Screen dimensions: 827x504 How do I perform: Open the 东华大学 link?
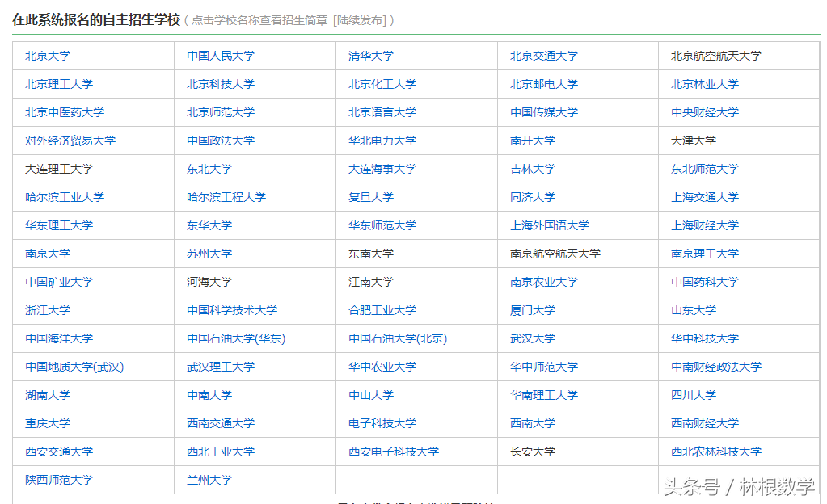pyautogui.click(x=209, y=225)
